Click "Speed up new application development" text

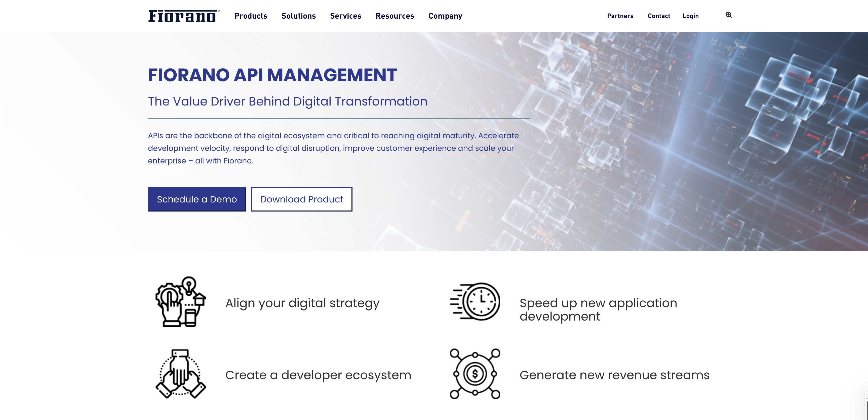point(598,309)
